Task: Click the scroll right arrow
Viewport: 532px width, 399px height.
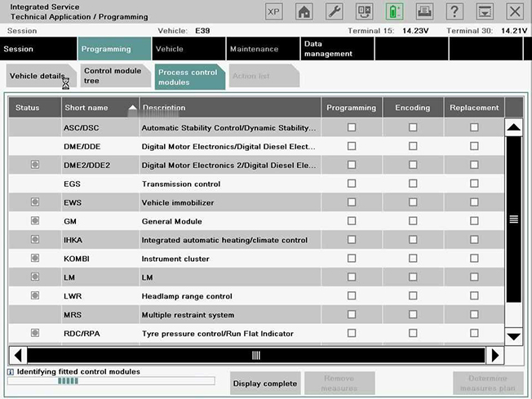Action: (x=495, y=355)
